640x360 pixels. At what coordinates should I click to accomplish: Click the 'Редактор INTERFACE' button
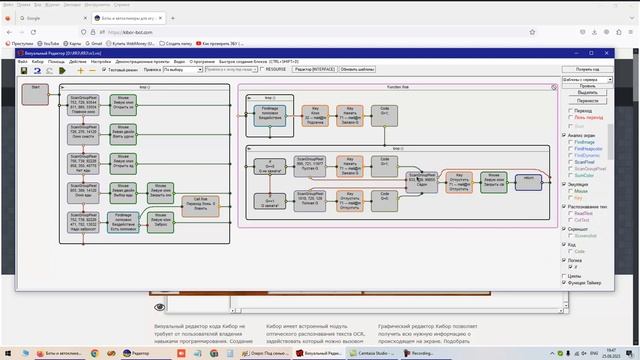pyautogui.click(x=315, y=69)
